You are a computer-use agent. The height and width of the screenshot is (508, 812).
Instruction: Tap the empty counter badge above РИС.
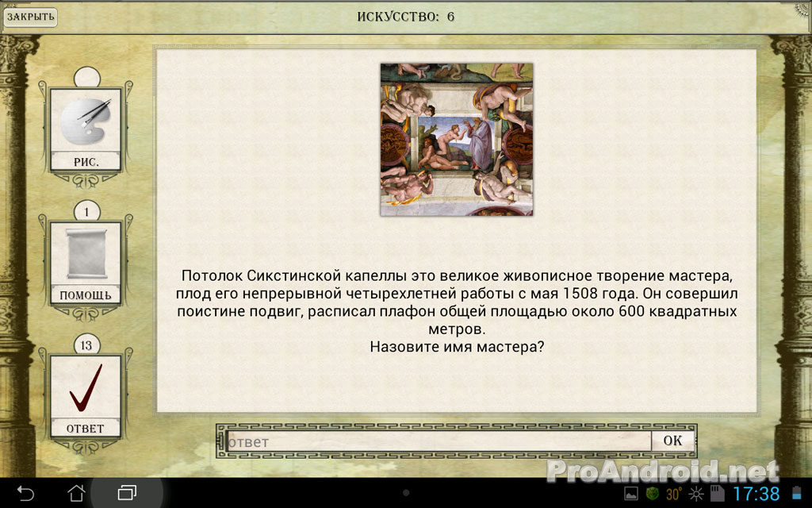tap(86, 78)
